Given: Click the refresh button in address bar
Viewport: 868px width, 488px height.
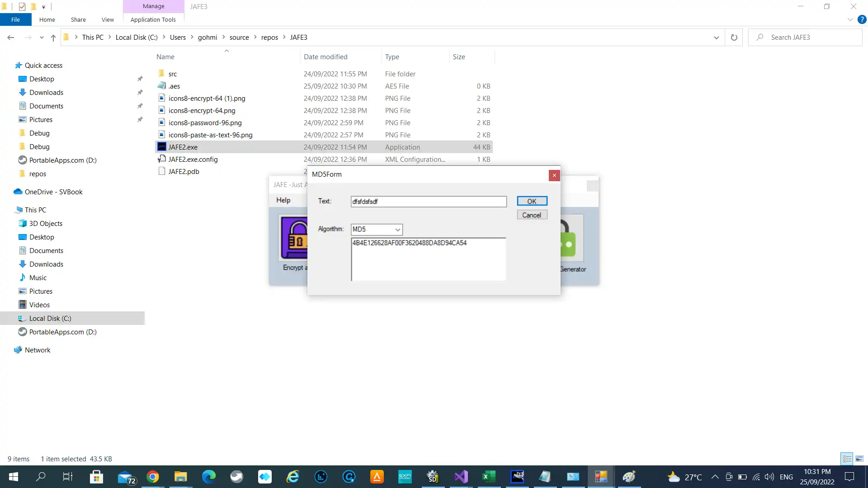Looking at the screenshot, I should click(x=734, y=38).
